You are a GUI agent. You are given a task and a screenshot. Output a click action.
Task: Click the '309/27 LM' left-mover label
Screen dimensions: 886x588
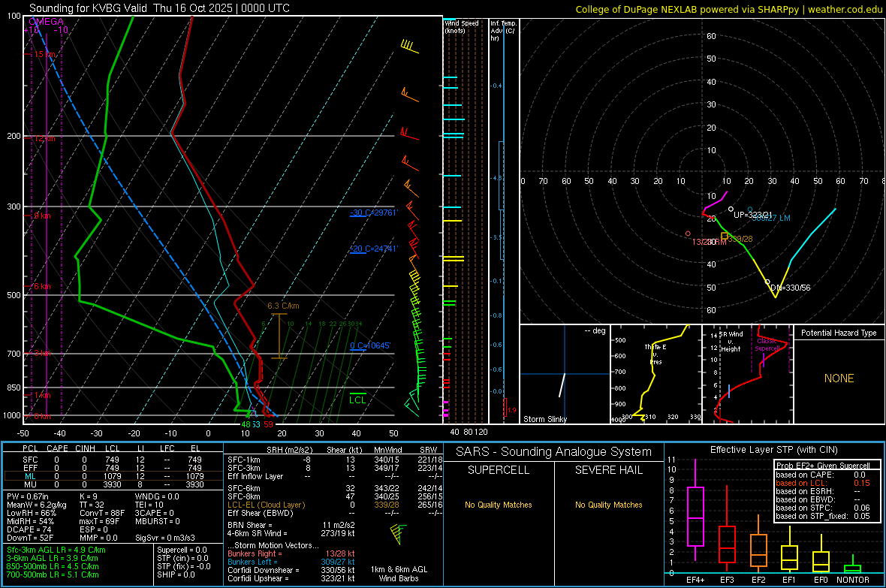(x=771, y=219)
